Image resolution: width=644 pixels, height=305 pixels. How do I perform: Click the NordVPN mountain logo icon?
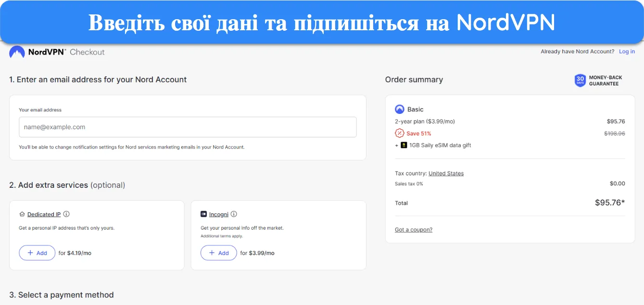pos(17,52)
